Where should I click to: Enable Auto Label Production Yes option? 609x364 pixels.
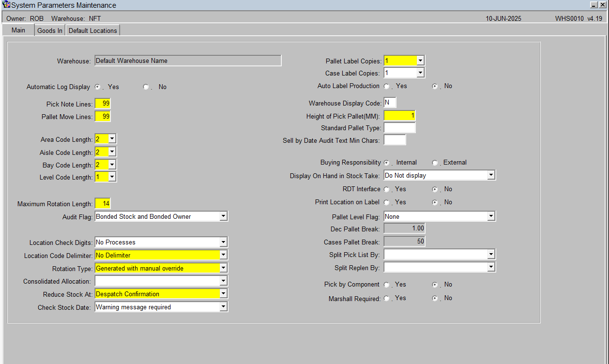click(387, 86)
